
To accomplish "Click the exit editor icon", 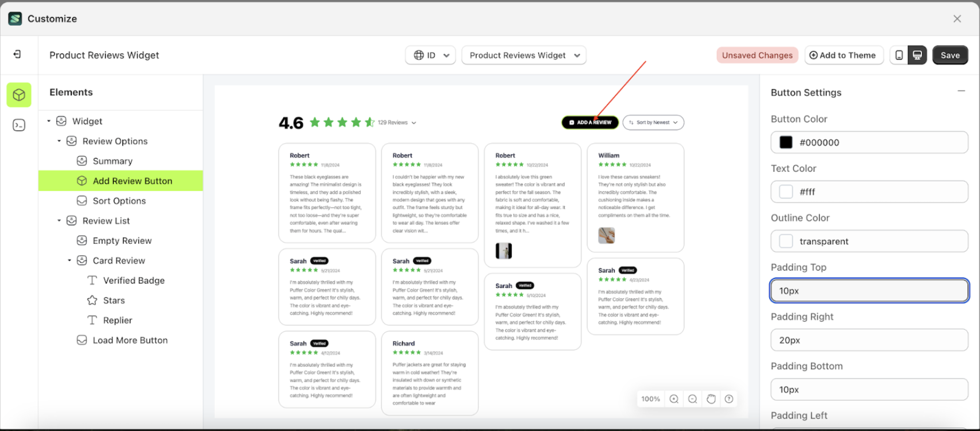I will click(17, 54).
